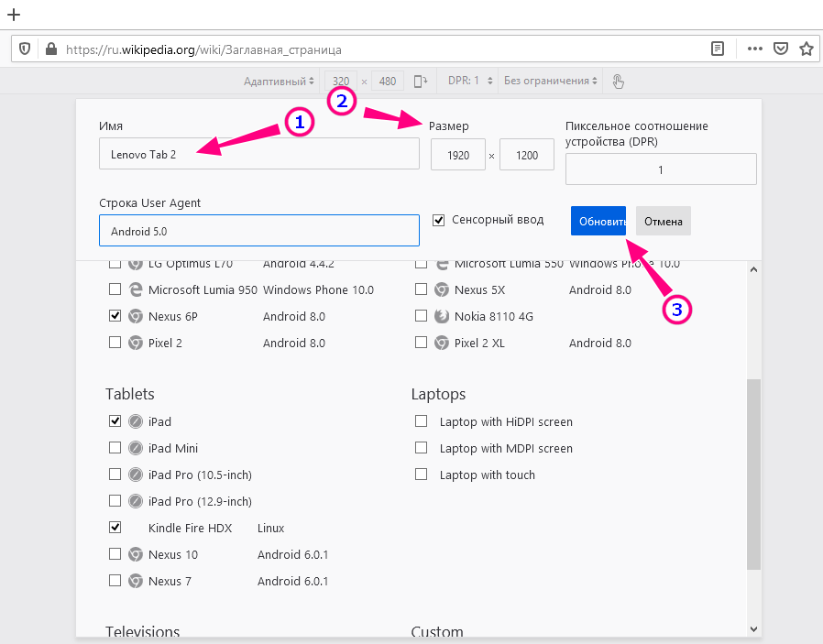
Task: Click the iPad Mini Safari icon
Action: point(136,448)
